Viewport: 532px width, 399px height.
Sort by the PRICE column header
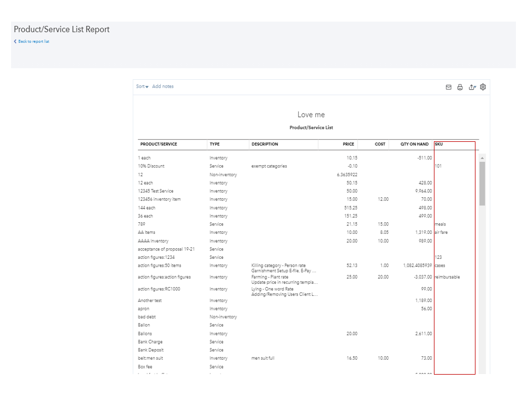(x=348, y=144)
